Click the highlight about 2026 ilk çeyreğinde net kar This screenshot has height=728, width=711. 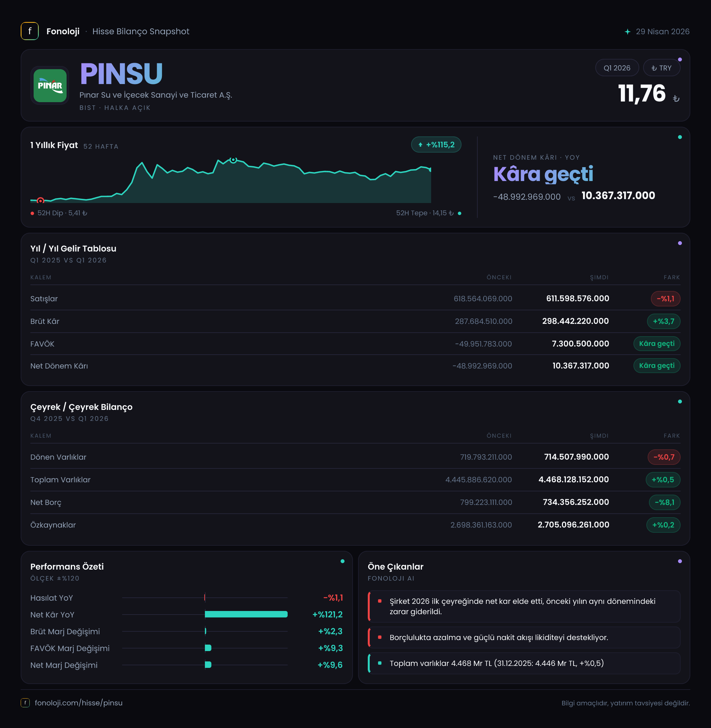[524, 606]
